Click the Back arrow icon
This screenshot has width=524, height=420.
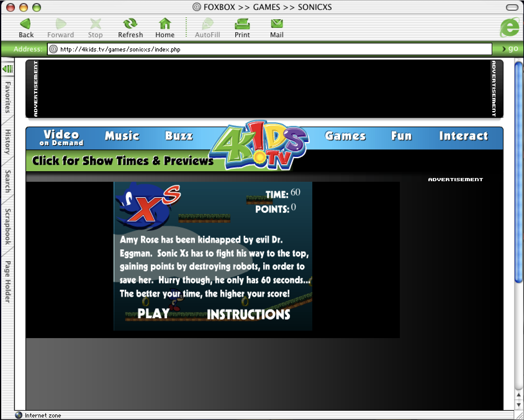coord(26,24)
